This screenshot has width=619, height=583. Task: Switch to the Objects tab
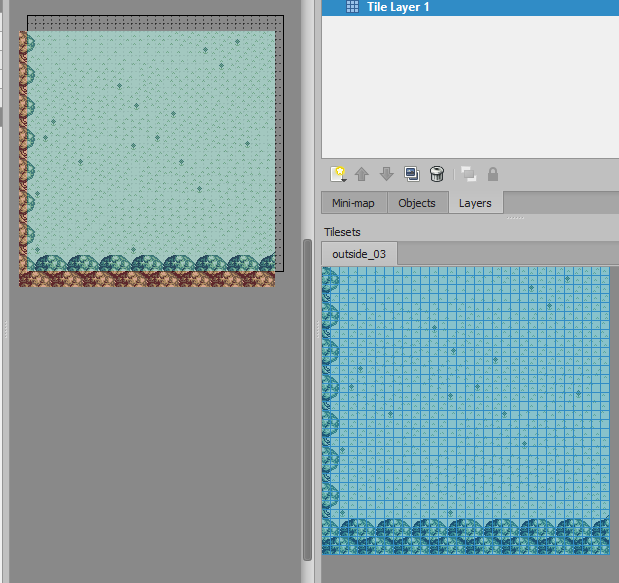(417, 203)
